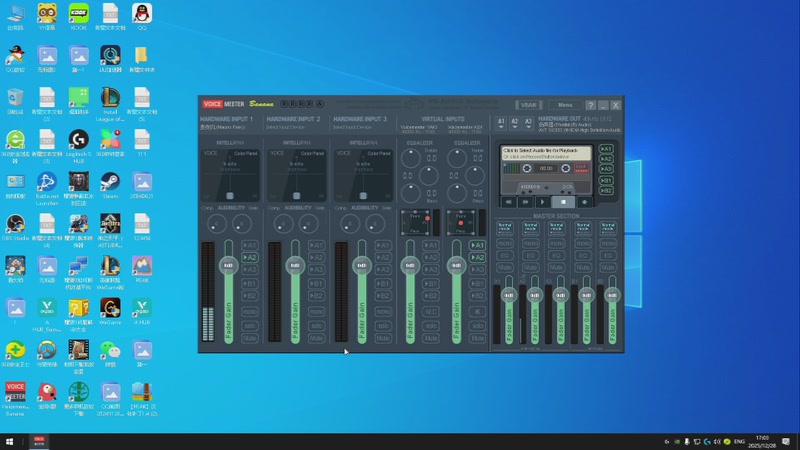The image size is (800, 450).
Task: Open OBS Studio desktop shortcut
Action: [x=15, y=228]
